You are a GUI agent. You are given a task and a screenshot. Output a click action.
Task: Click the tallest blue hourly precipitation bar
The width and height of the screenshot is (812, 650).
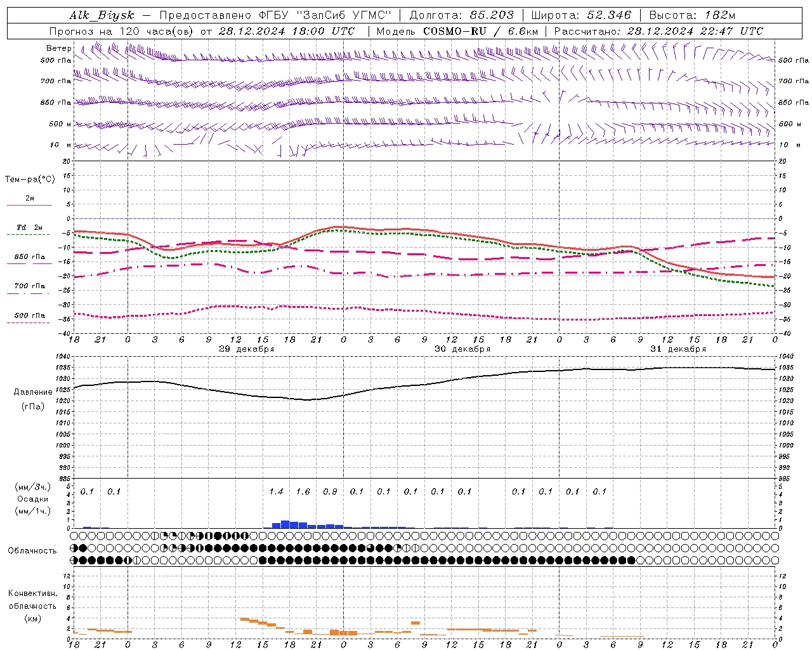click(x=285, y=524)
